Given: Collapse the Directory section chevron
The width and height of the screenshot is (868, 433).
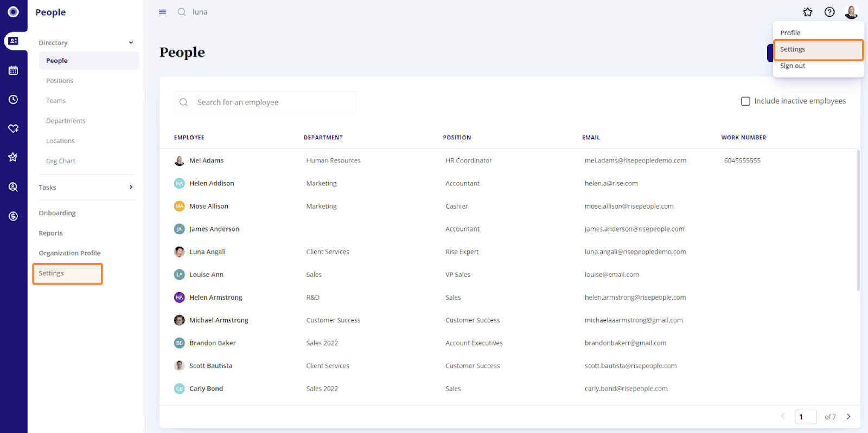Looking at the screenshot, I should [x=131, y=43].
